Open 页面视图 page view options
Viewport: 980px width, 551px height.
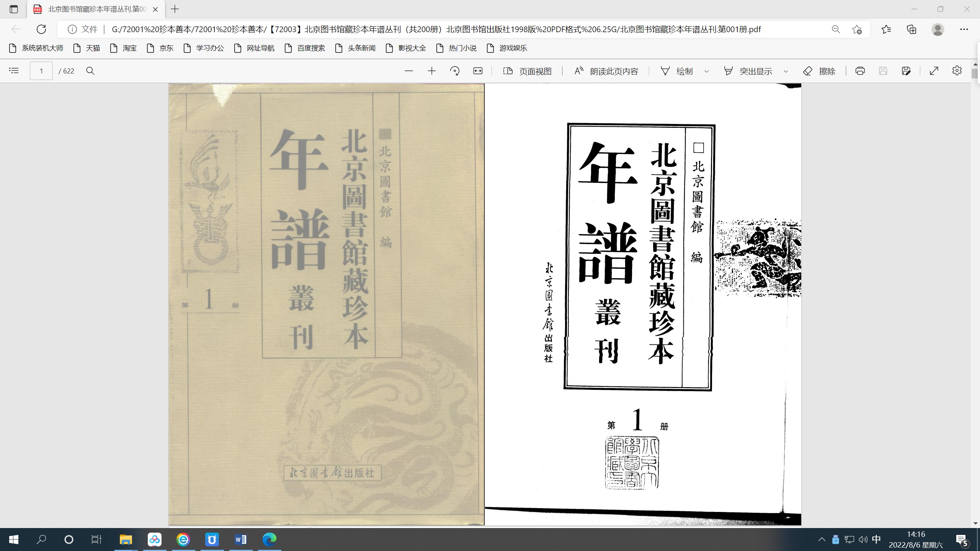coord(527,71)
